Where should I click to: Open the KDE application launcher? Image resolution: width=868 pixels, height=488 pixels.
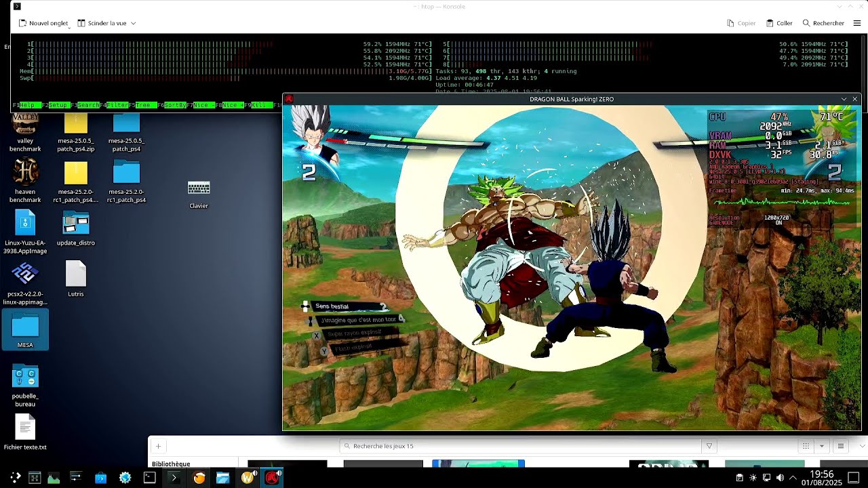15,478
